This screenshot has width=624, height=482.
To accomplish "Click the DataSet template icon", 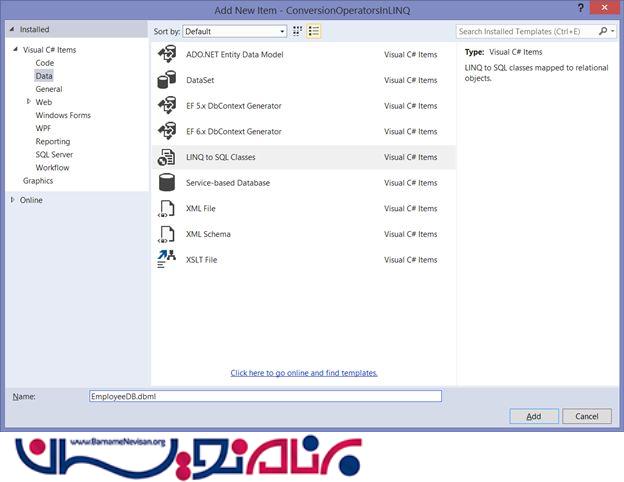I will (x=167, y=80).
